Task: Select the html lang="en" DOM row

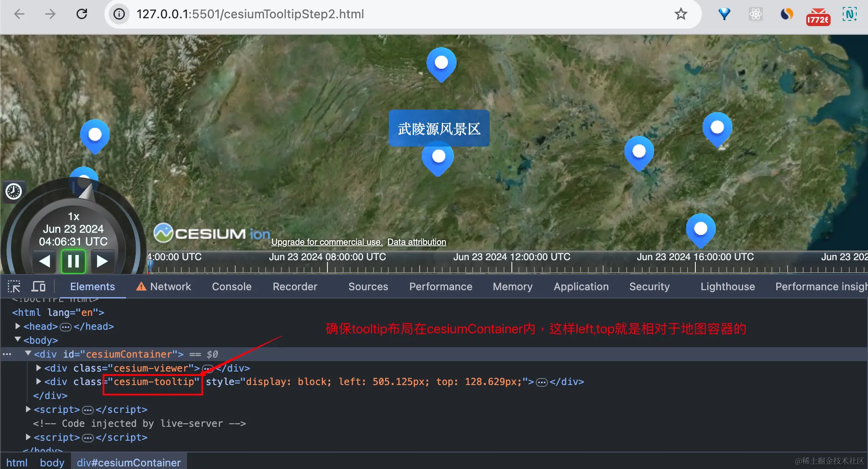Action: click(58, 312)
